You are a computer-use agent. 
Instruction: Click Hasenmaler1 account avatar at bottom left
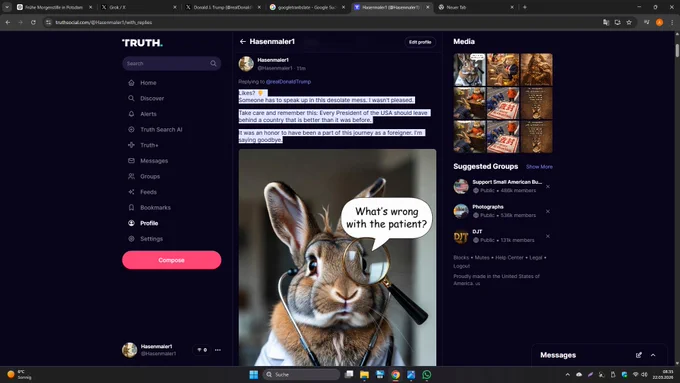tap(129, 350)
